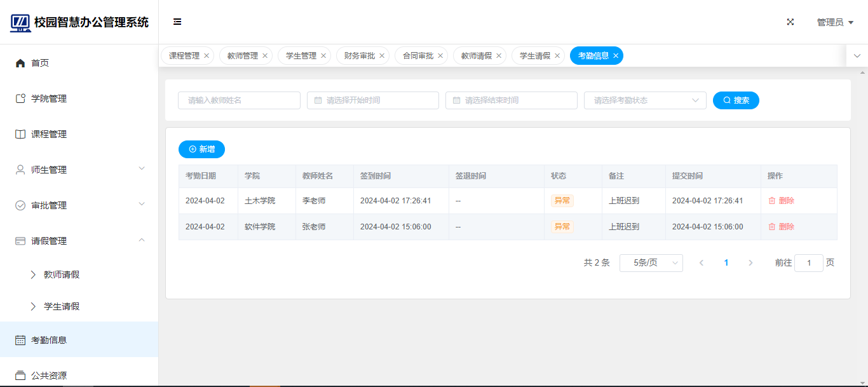Click the 考勤信息 calendar icon in sidebar

point(20,340)
